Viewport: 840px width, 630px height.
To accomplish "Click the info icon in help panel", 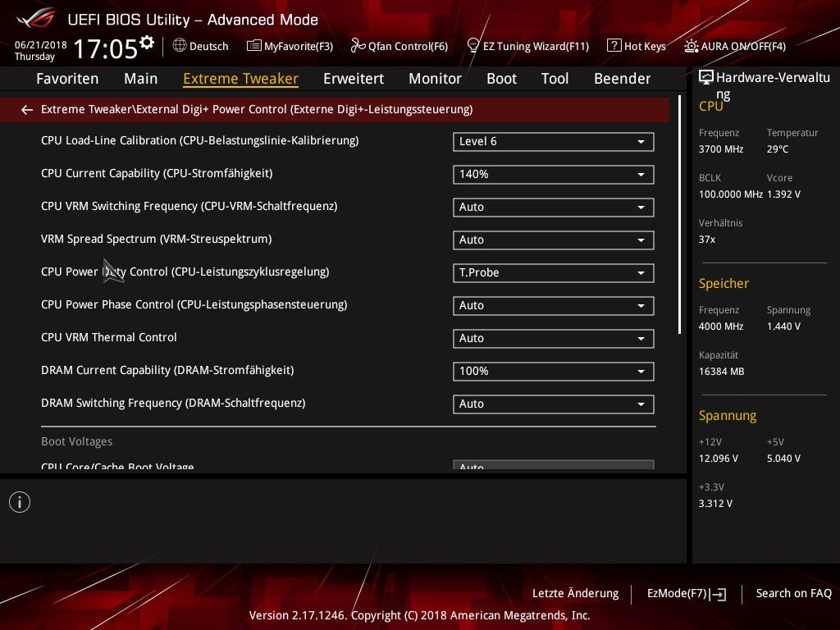I will tap(20, 502).
